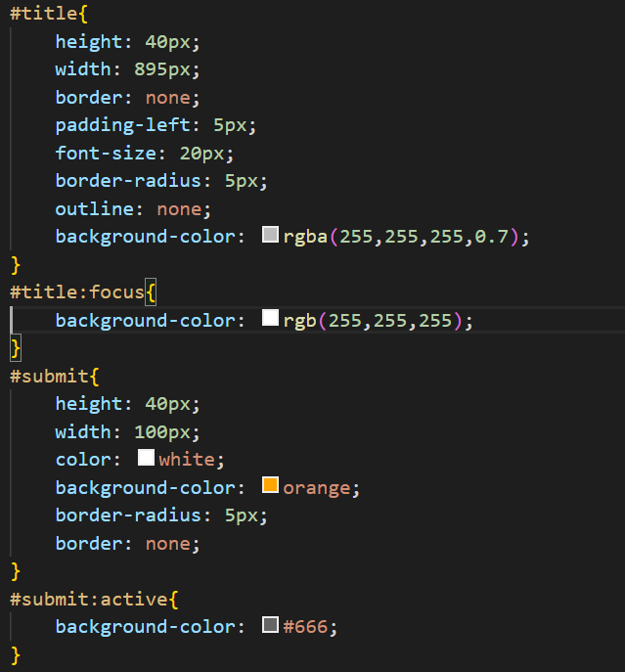Click the '#submit:active' selector text
The height and width of the screenshot is (672, 625).
pyautogui.click(x=89, y=600)
